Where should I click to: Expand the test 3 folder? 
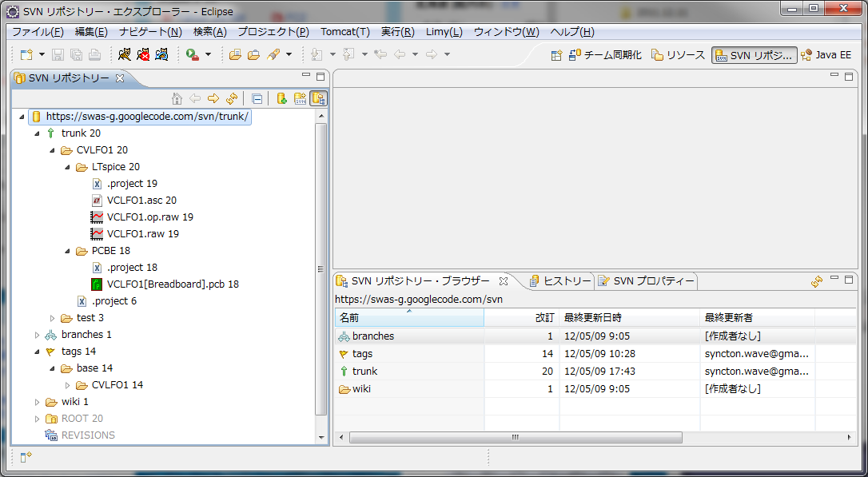53,318
